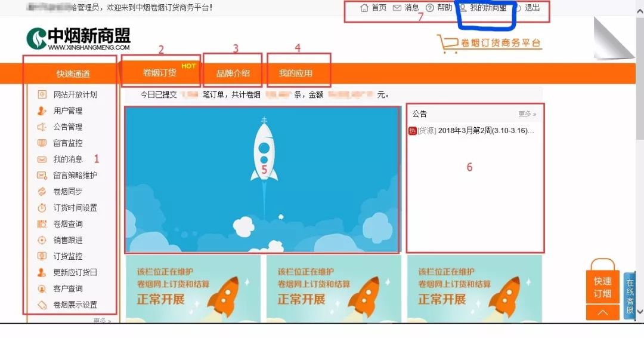Open 用户管理 in sidebar
This screenshot has height=338, width=644.
click(x=68, y=110)
